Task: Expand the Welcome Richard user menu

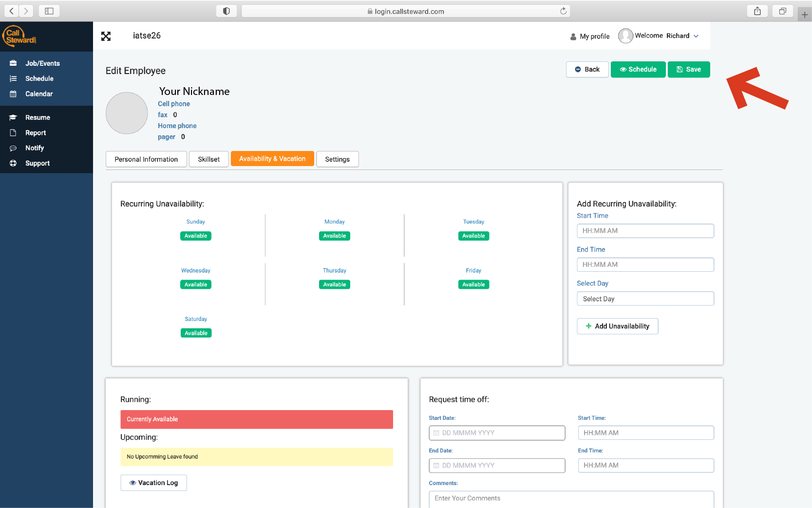Action: pyautogui.click(x=661, y=36)
